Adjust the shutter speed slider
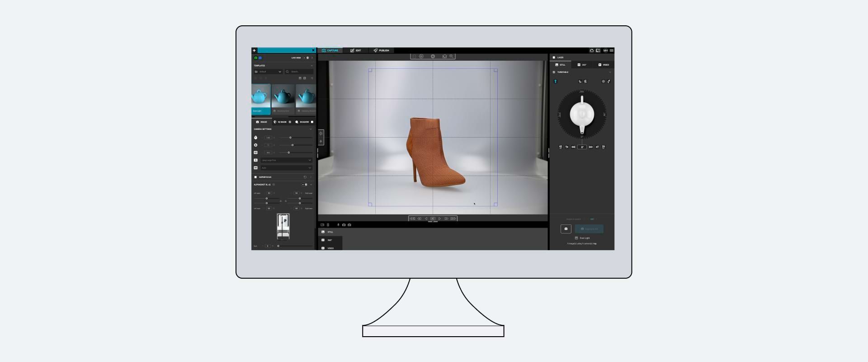The height and width of the screenshot is (362, 868). [x=296, y=138]
